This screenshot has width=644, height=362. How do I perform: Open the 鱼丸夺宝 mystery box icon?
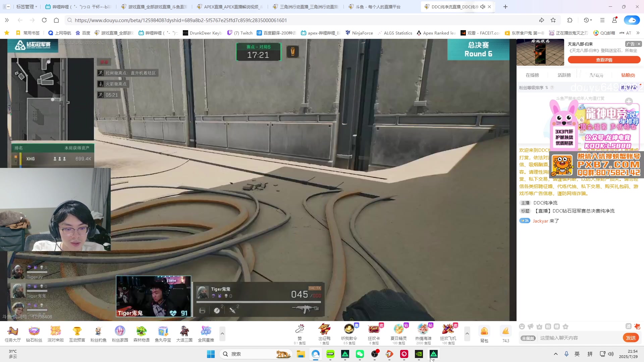click(x=163, y=334)
